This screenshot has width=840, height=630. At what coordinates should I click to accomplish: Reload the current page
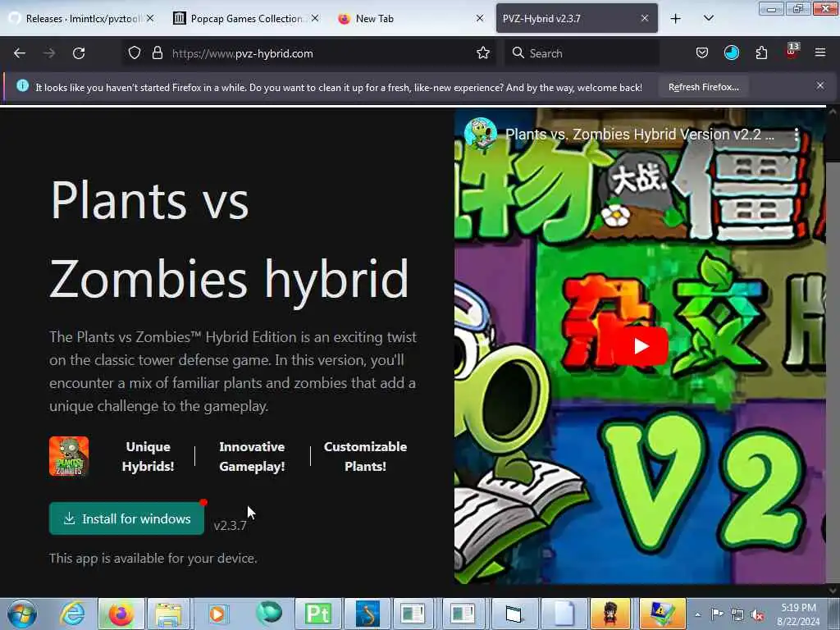click(x=79, y=53)
